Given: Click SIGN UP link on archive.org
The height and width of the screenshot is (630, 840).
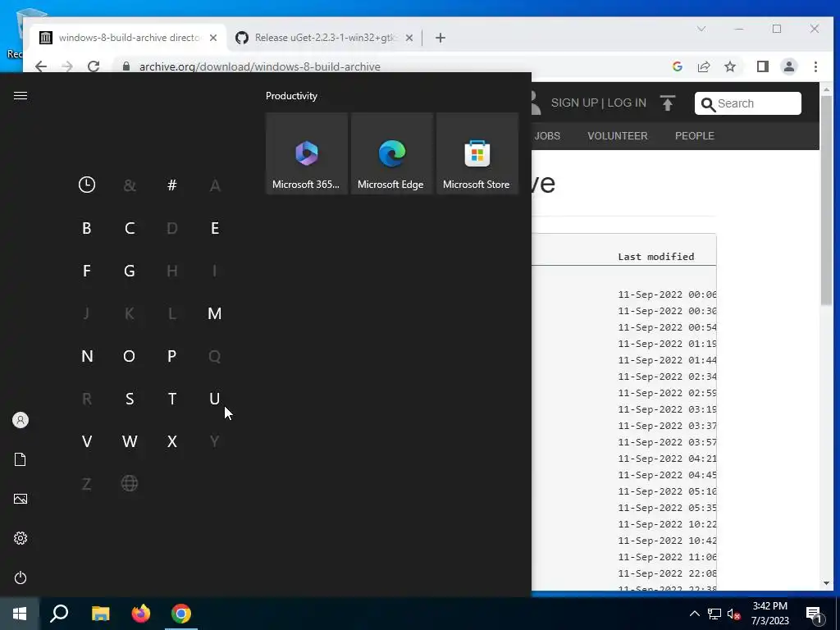Looking at the screenshot, I should 574,103.
